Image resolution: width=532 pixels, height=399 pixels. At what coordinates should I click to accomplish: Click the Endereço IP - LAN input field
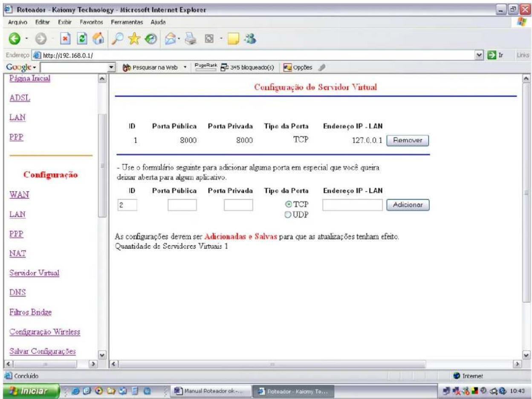353,205
